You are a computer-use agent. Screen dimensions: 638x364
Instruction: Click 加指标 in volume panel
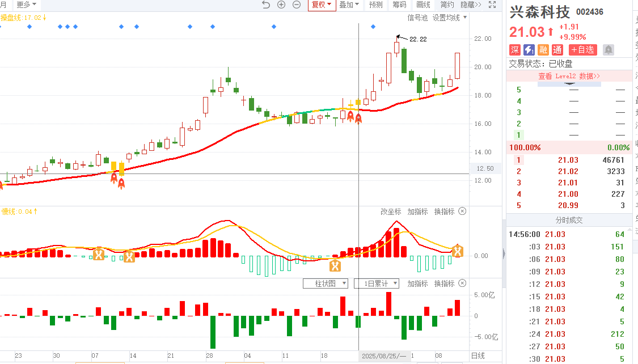click(417, 283)
